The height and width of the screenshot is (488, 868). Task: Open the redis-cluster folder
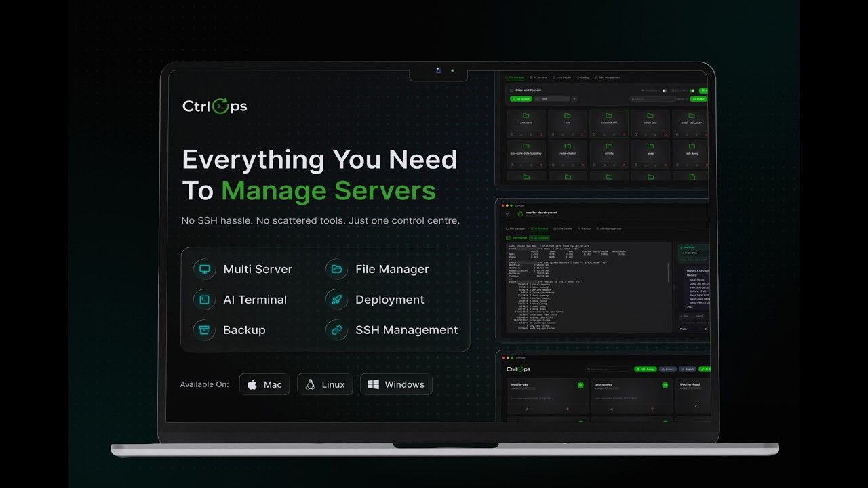[568, 154]
